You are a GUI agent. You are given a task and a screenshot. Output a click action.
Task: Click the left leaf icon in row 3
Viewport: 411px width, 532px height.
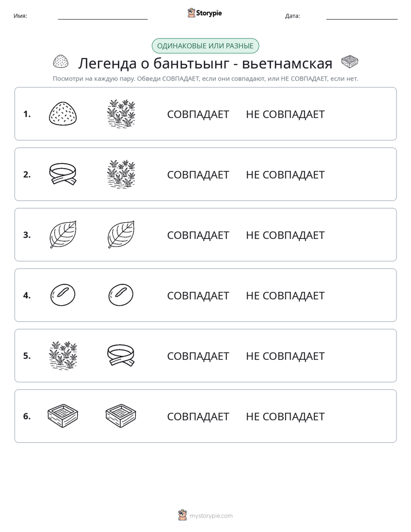tap(63, 234)
